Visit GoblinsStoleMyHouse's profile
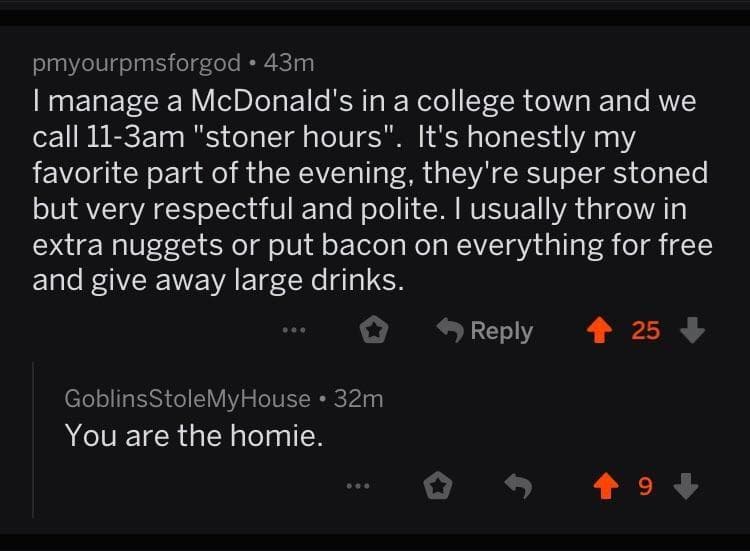Viewport: 750px width, 551px height. (187, 399)
